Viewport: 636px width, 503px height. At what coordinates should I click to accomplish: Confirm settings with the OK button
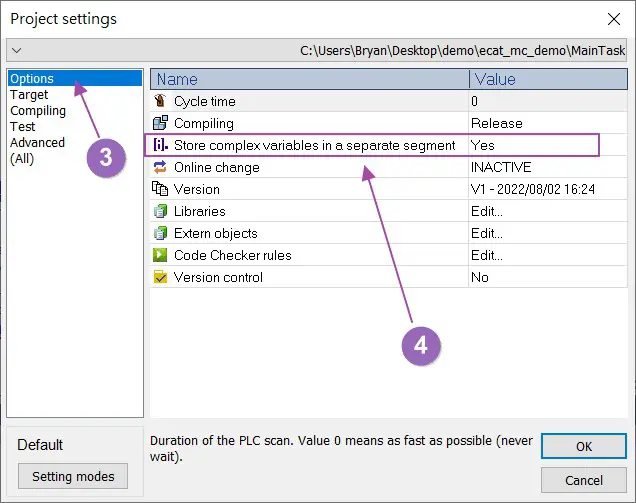coord(584,446)
